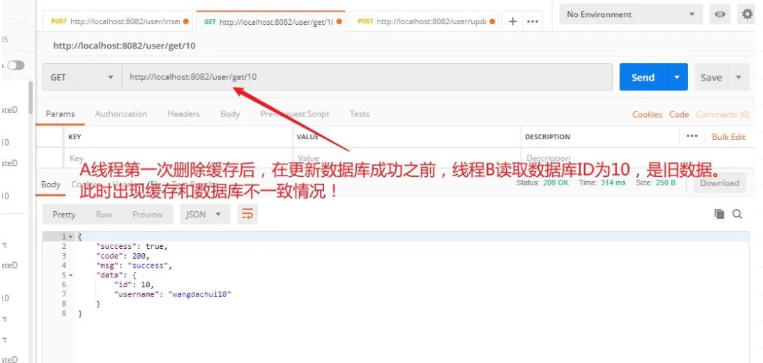The height and width of the screenshot is (363, 763).
Task: Open the Cookies link
Action: (647, 114)
